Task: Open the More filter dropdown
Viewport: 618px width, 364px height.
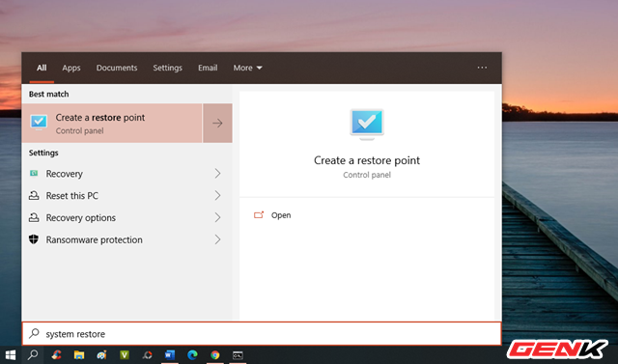Action: point(247,68)
